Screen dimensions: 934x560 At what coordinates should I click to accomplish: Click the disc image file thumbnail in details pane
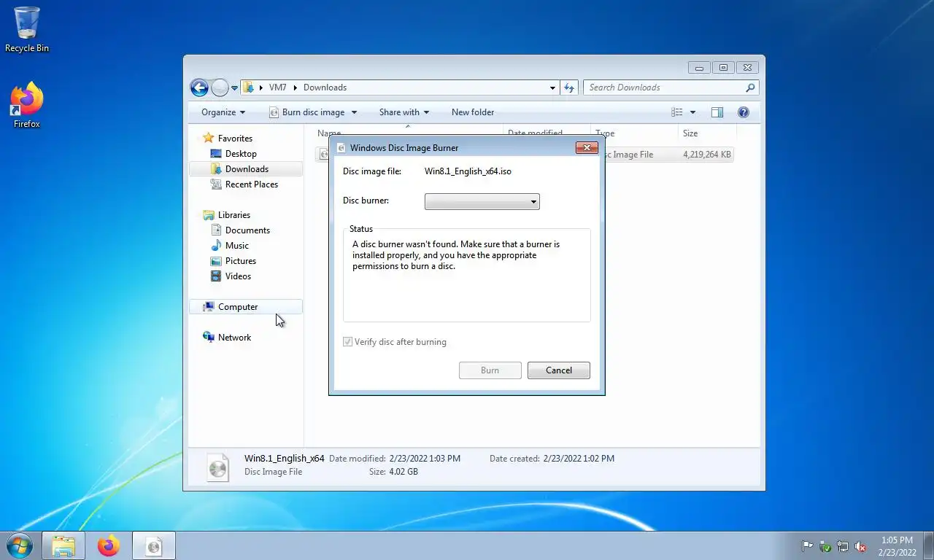(218, 467)
